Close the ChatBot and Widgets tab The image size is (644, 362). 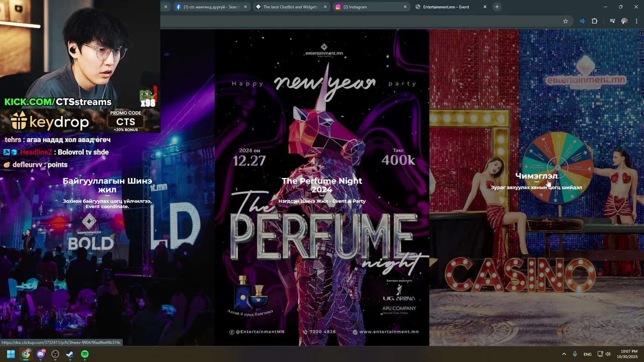[x=325, y=7]
